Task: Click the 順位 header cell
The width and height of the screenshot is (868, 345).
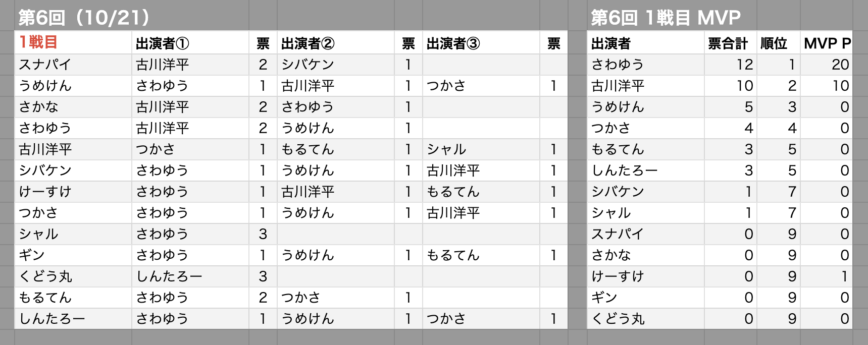Action: pos(774,44)
